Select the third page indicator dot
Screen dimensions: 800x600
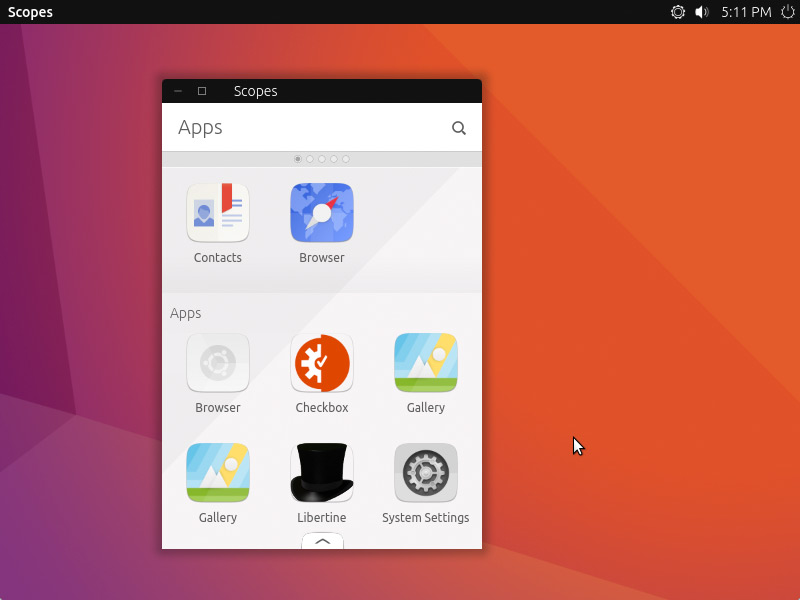(322, 159)
